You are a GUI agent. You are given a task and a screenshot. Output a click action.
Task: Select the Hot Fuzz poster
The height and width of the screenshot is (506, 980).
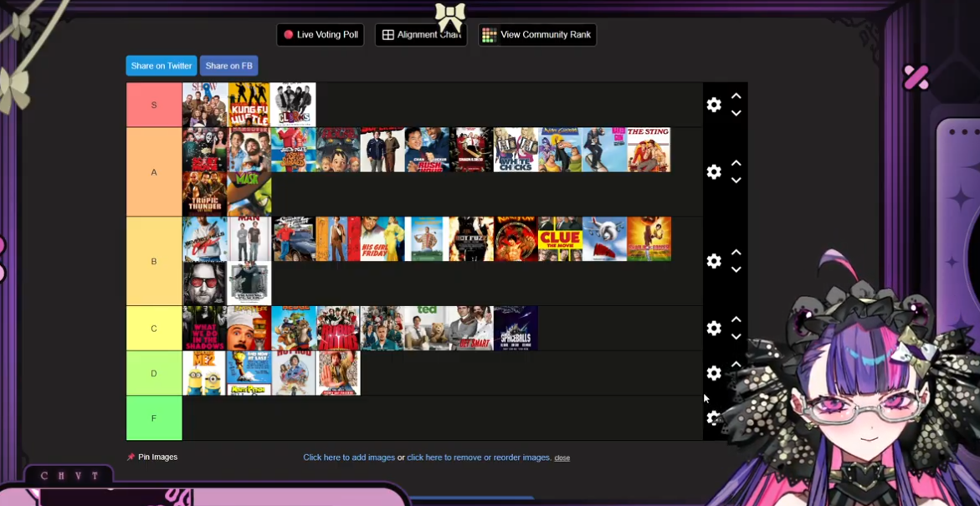[x=471, y=239]
